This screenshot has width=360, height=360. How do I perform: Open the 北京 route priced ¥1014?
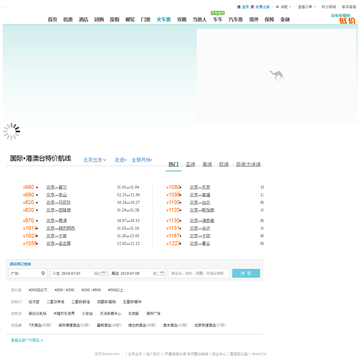click(61, 228)
